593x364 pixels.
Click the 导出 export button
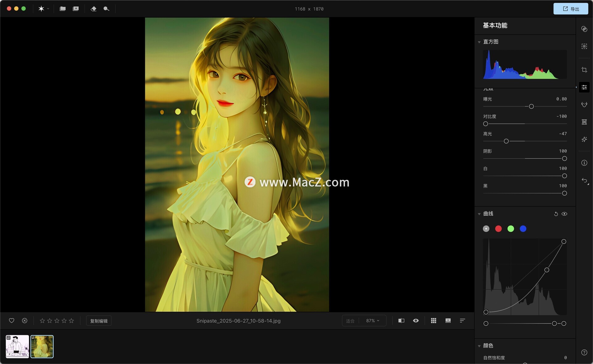point(570,9)
